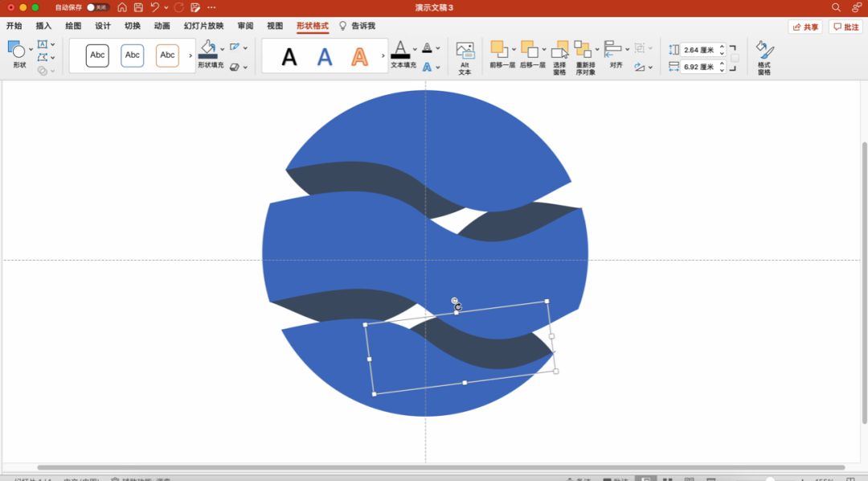Choose the orange outlined A WordArt style
The width and height of the screenshot is (868, 481).
[360, 56]
